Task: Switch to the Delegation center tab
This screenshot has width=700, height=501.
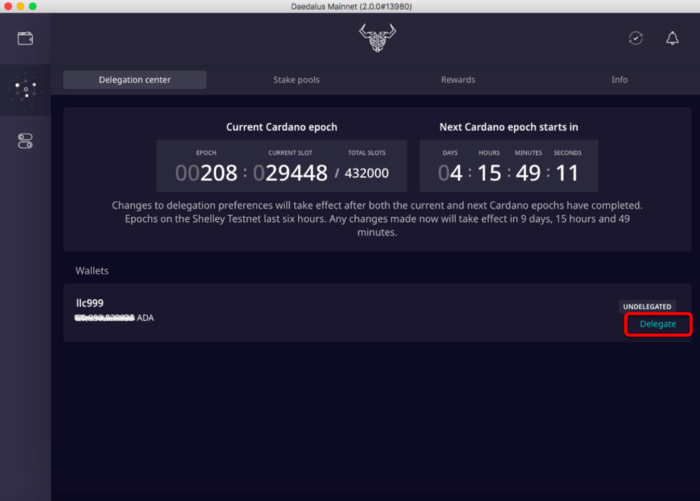Action: pyautogui.click(x=134, y=80)
